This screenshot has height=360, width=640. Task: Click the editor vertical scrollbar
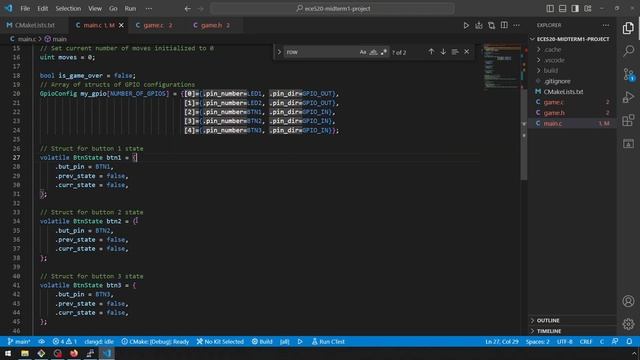pos(524,135)
